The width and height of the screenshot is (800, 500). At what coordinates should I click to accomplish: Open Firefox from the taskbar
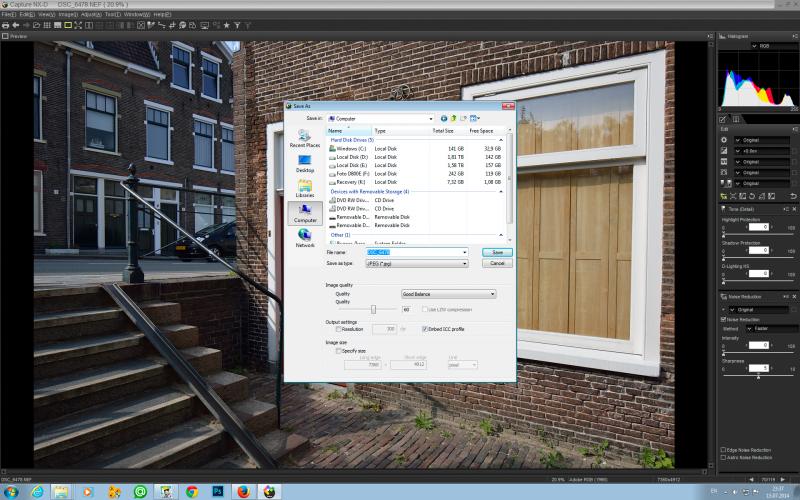point(243,491)
